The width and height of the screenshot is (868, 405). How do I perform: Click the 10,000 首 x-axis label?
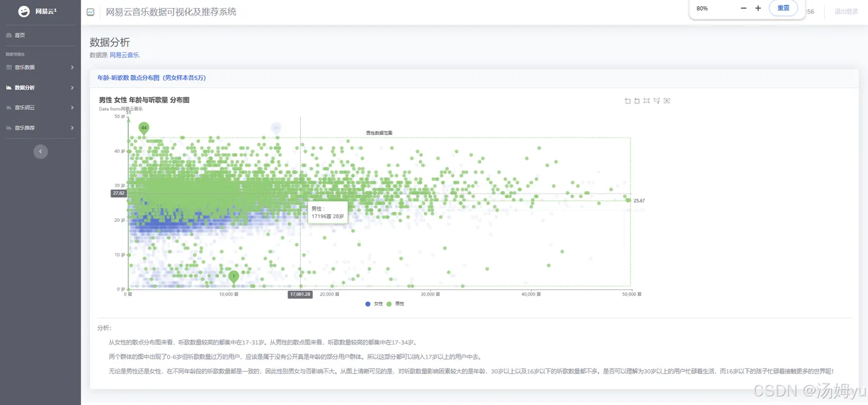click(229, 294)
